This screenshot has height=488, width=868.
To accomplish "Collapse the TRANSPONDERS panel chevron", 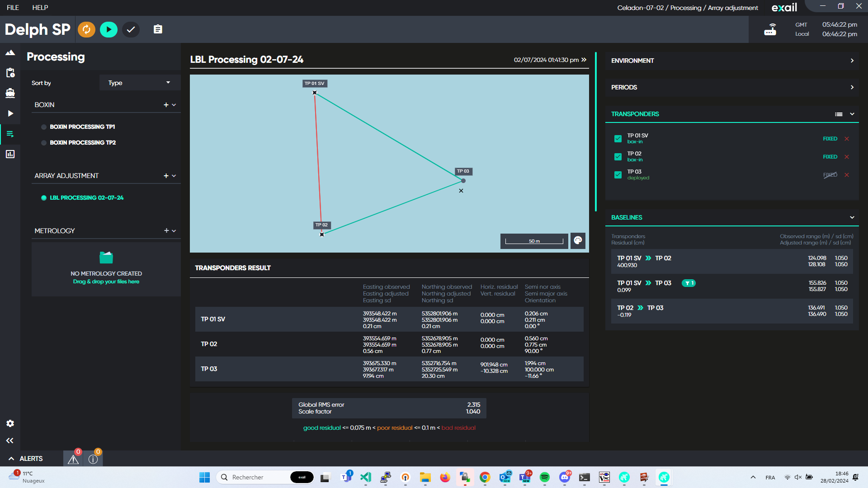I will pos(852,114).
